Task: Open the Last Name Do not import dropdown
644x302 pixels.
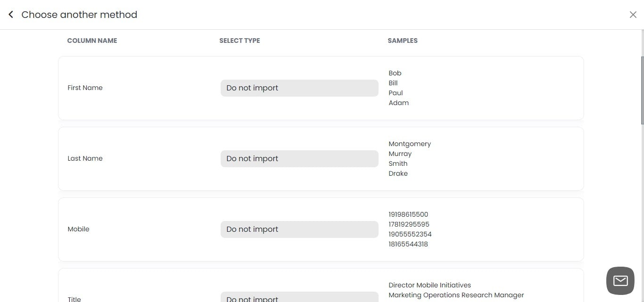Action: point(299,158)
